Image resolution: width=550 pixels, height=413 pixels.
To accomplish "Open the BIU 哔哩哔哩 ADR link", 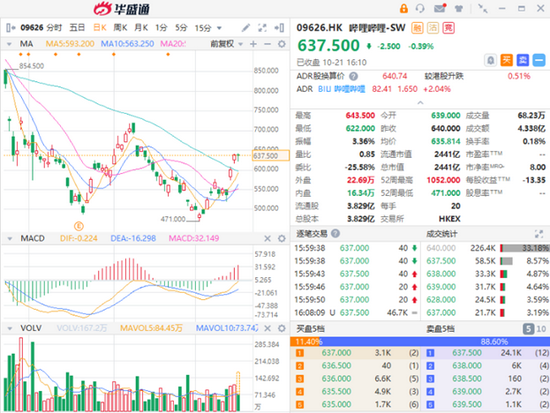I will click(341, 89).
